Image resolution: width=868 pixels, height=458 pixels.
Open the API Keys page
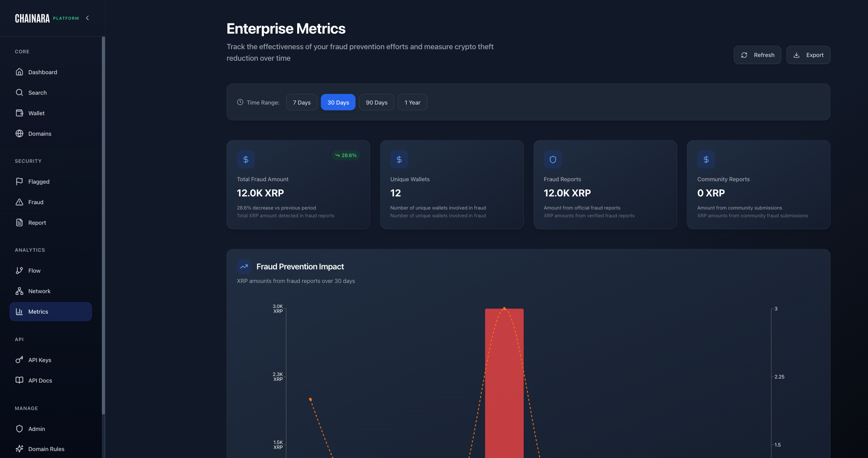[50, 360]
